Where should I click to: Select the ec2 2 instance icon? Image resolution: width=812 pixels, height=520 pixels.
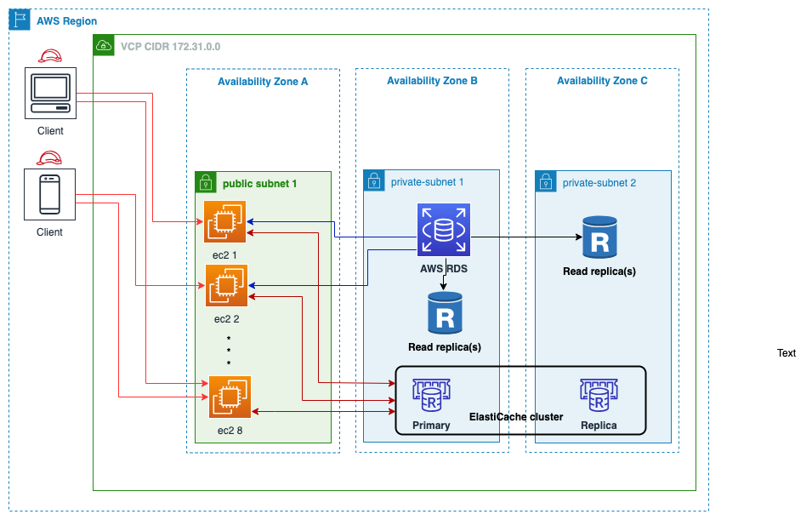[x=226, y=286]
